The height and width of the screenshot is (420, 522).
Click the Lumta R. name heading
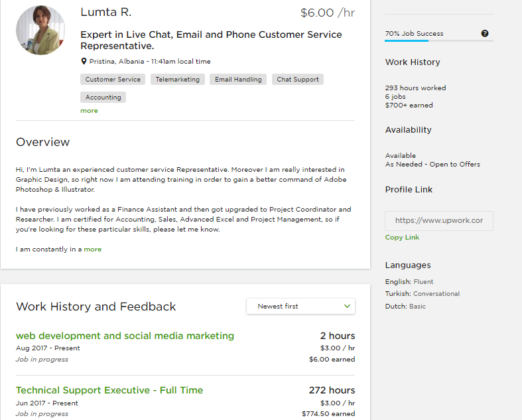click(106, 13)
